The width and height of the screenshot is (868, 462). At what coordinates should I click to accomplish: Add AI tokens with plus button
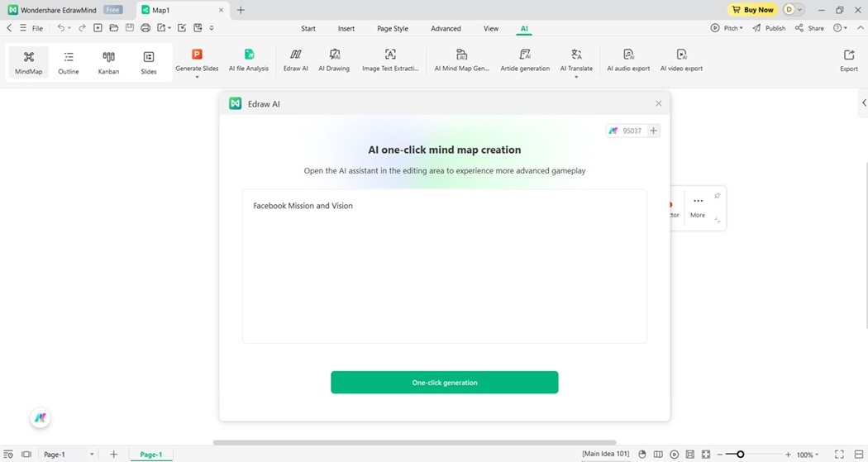(654, 131)
